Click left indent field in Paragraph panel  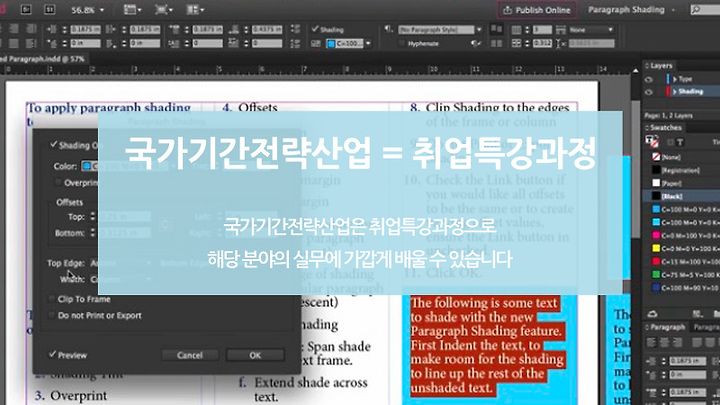click(687, 361)
